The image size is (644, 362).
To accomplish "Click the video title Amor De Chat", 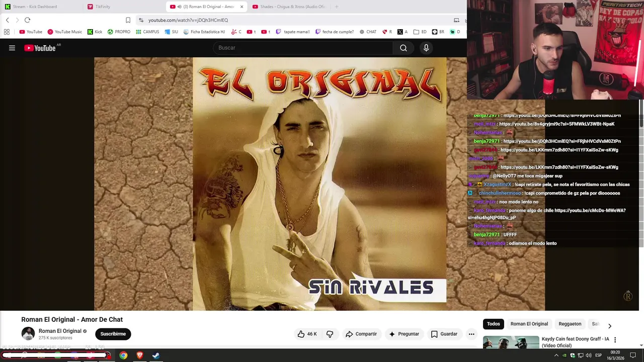I will point(72,319).
